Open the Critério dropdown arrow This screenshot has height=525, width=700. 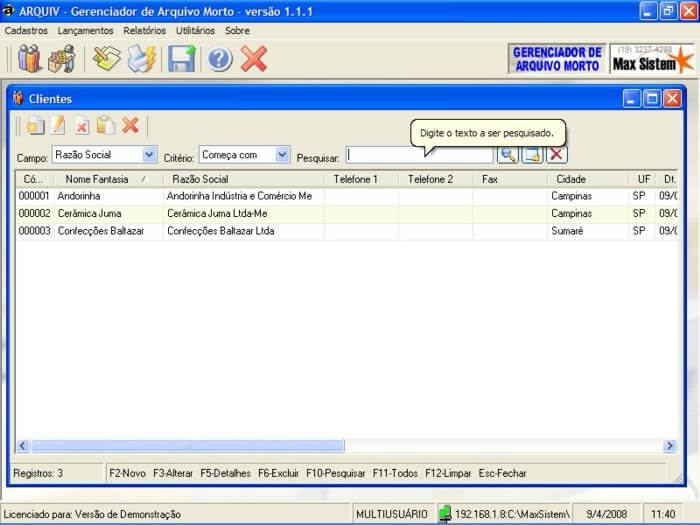click(x=282, y=155)
